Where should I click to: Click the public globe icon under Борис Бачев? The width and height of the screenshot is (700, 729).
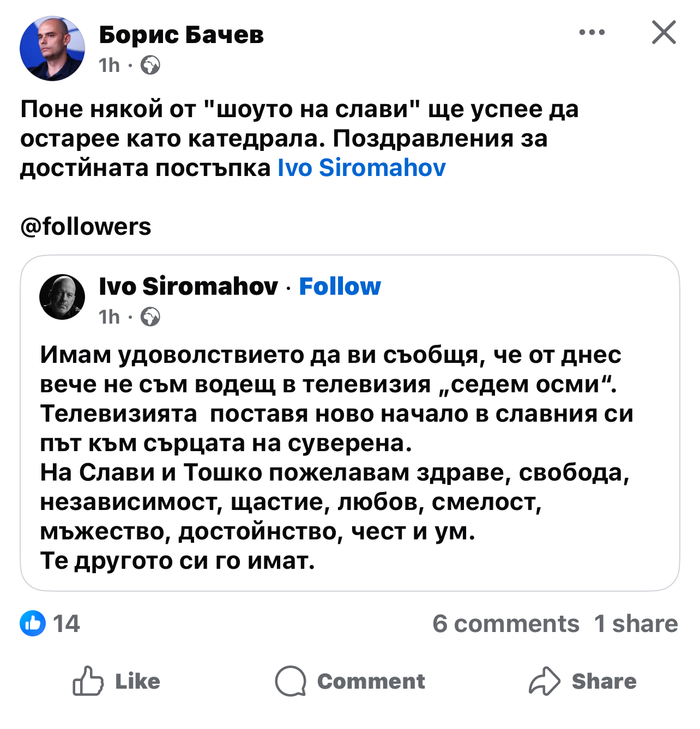pyautogui.click(x=150, y=65)
